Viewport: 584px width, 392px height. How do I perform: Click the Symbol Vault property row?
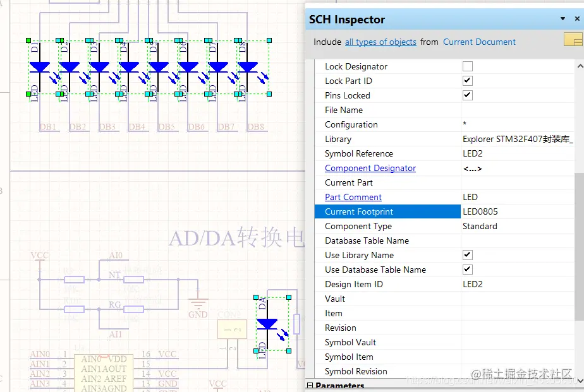444,342
